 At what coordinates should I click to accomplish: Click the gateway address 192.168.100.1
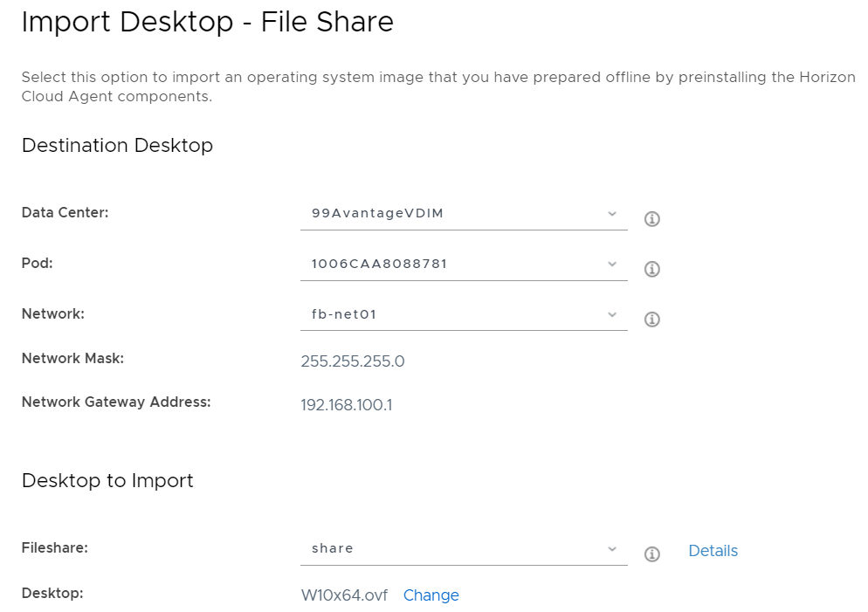click(346, 405)
